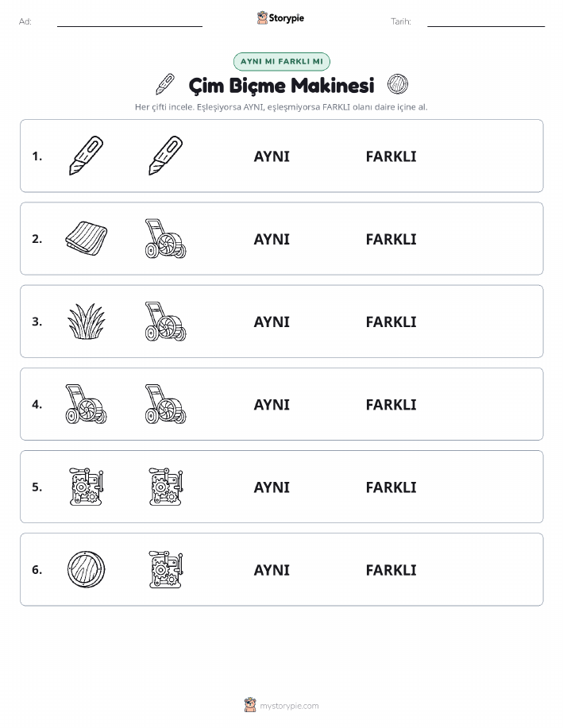Screen dimensions: 563x728
Task: Click the Ad name line field
Action: (129, 21)
